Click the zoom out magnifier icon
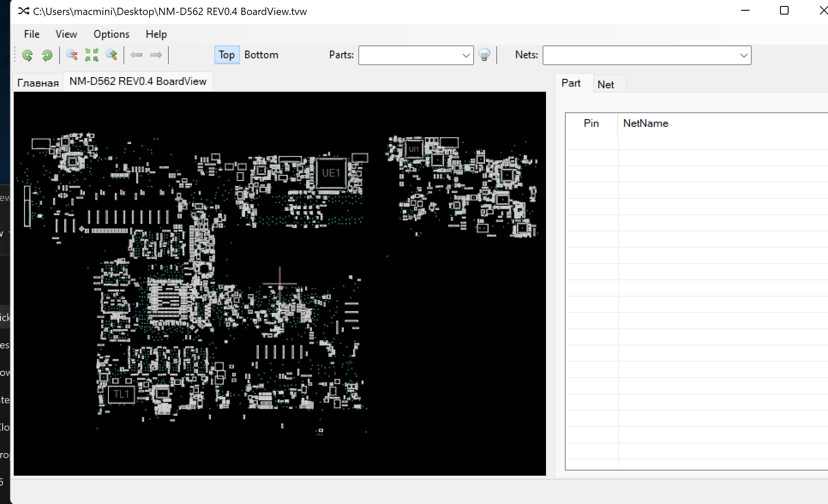 point(71,55)
